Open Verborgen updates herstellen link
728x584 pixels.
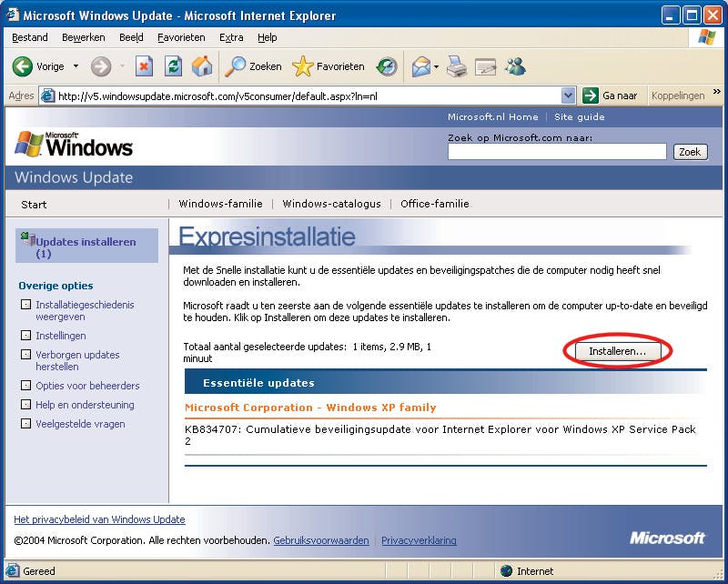point(77,360)
